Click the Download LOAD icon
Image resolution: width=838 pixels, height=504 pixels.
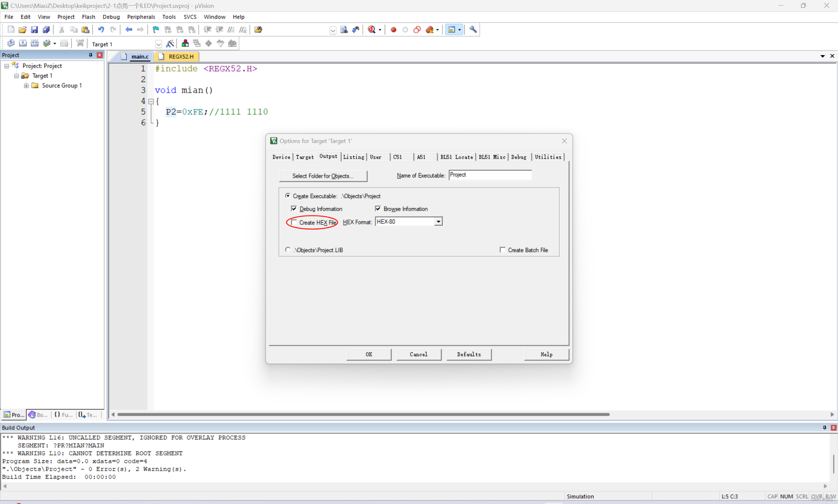pos(80,43)
